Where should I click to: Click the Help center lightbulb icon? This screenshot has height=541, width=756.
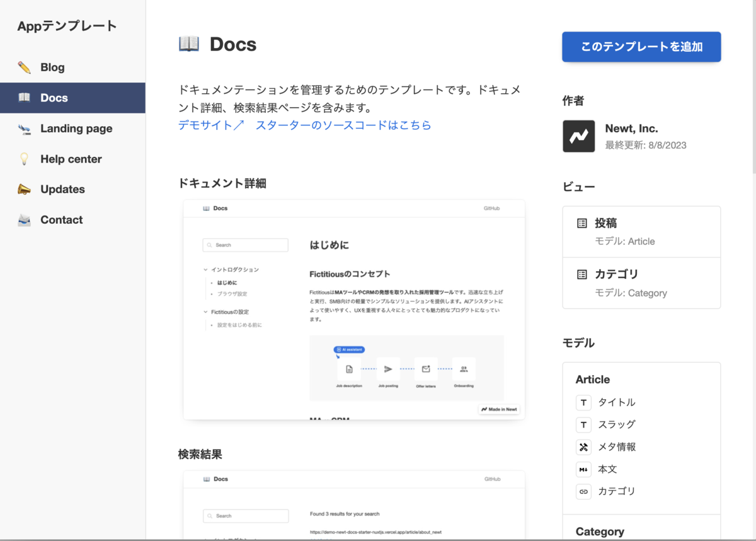tap(24, 159)
